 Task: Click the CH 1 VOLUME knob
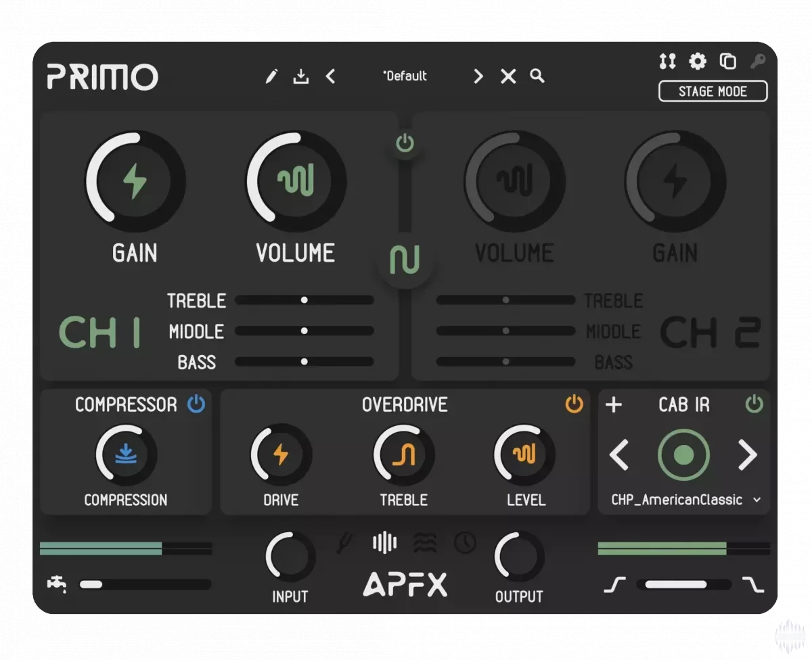pyautogui.click(x=296, y=181)
